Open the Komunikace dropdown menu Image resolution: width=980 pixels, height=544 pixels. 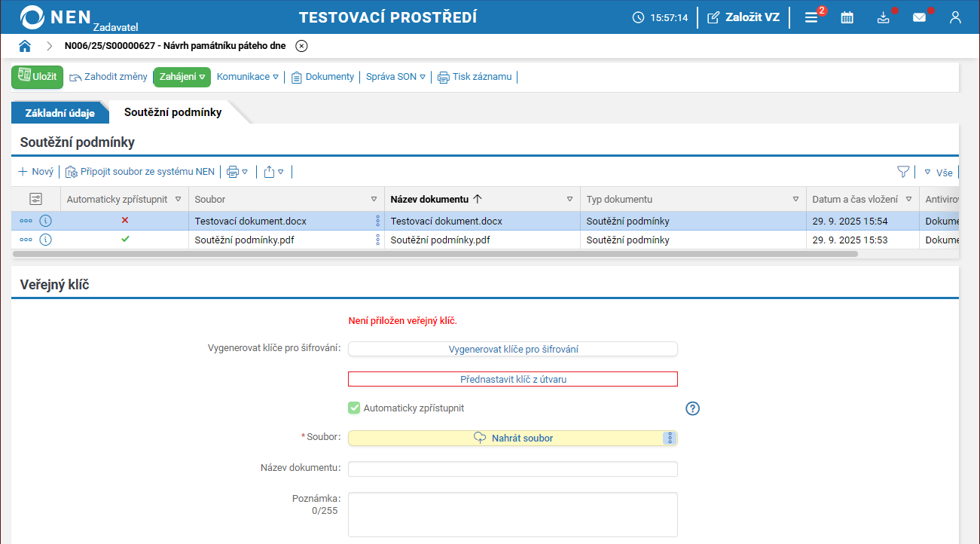[247, 77]
